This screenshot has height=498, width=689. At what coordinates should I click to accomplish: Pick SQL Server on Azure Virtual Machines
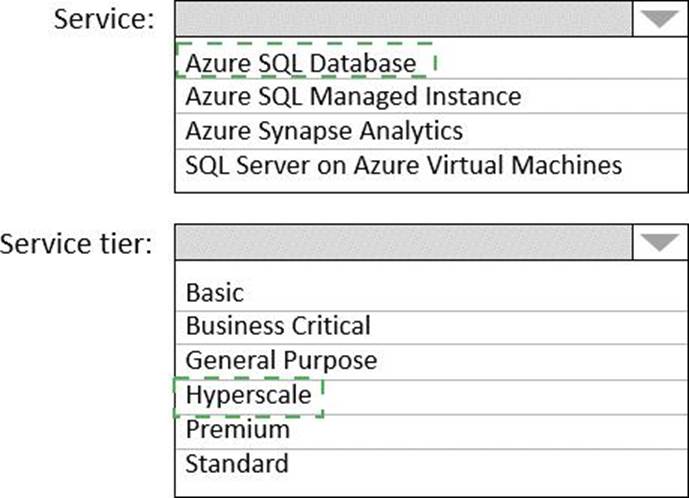point(403,164)
